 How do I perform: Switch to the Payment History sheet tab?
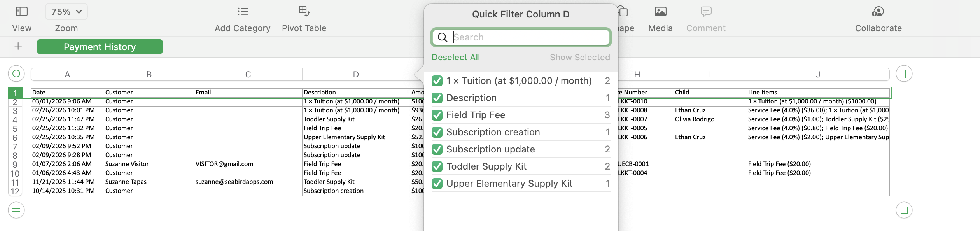100,47
